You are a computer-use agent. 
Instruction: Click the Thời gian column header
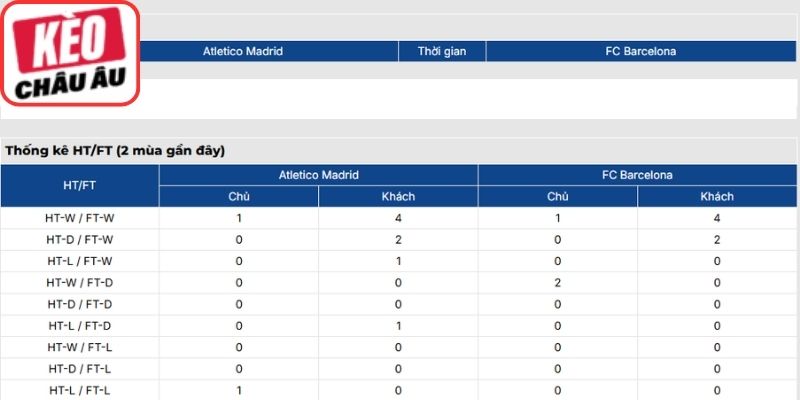[442, 52]
